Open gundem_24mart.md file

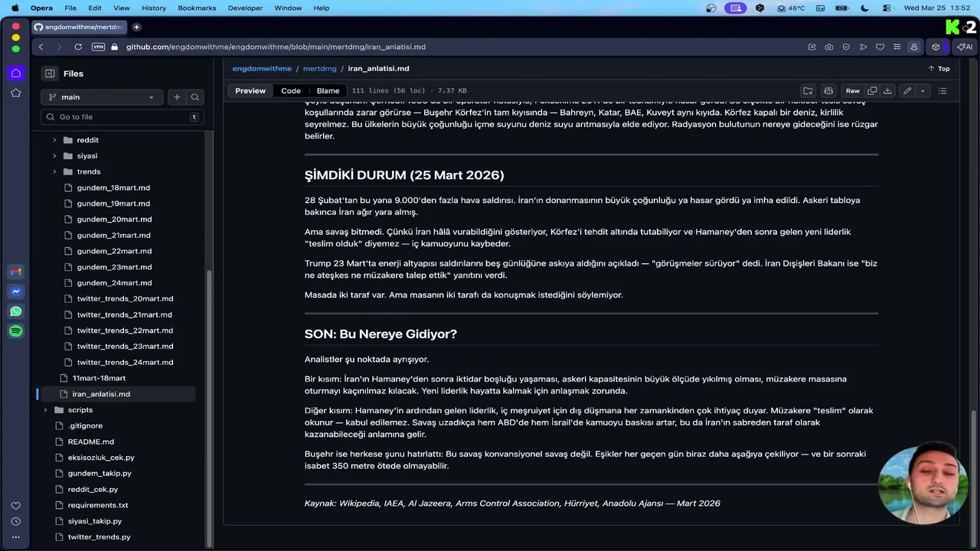[113, 283]
